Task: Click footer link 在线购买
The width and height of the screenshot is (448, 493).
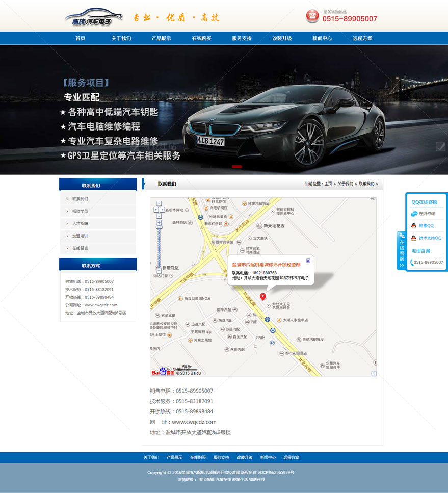Action: tap(198, 457)
